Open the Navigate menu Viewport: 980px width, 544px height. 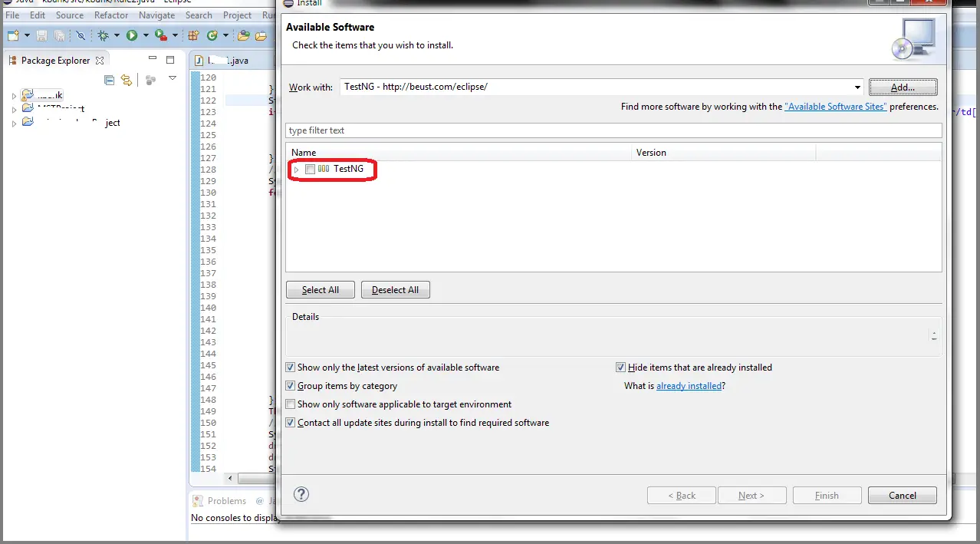click(157, 15)
